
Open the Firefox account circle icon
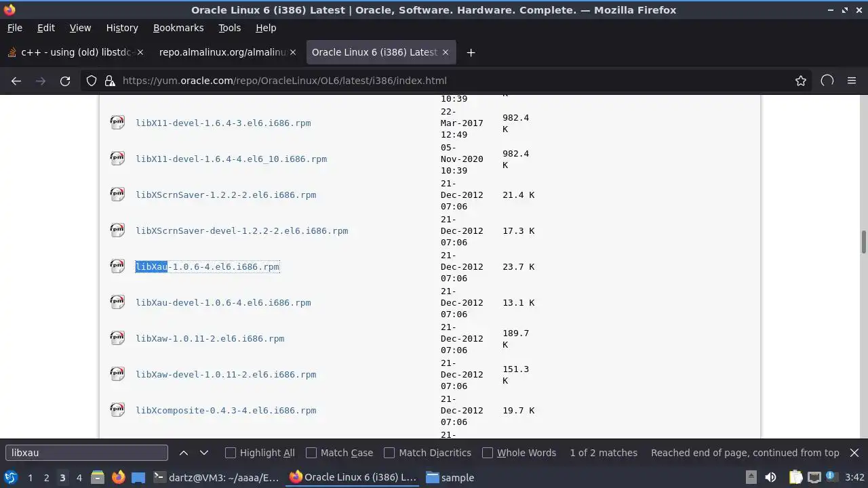tap(827, 81)
